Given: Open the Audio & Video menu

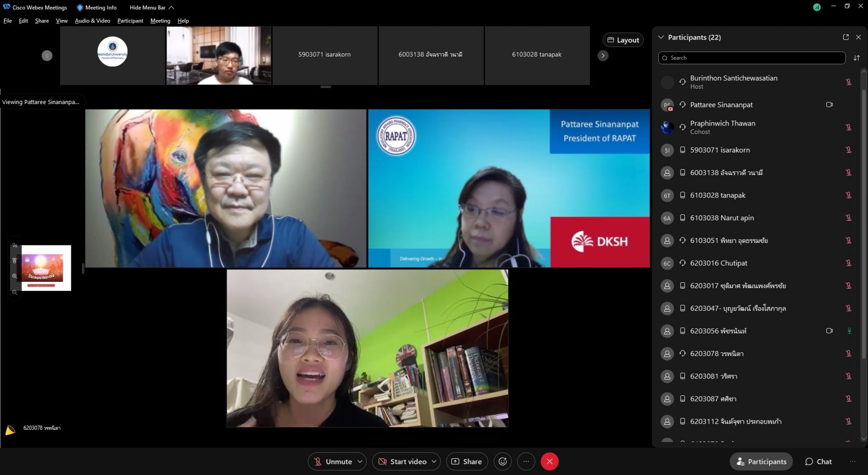Looking at the screenshot, I should click(x=93, y=21).
